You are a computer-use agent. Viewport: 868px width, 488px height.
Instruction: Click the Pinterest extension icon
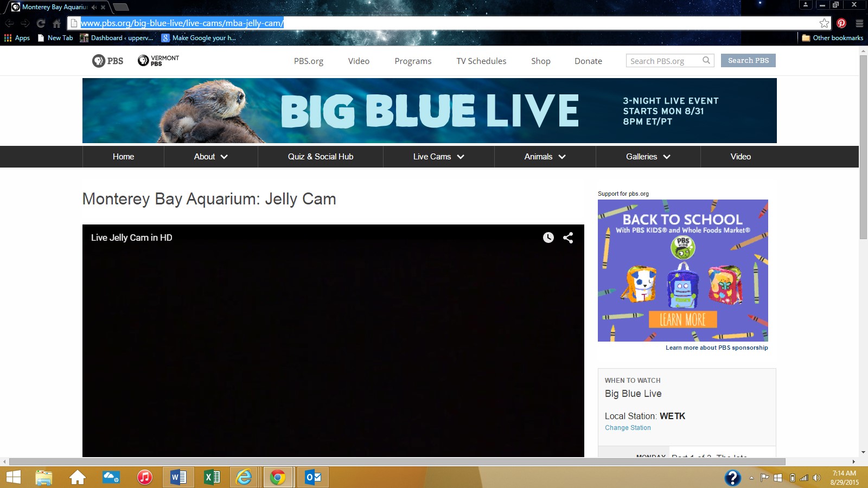[841, 23]
